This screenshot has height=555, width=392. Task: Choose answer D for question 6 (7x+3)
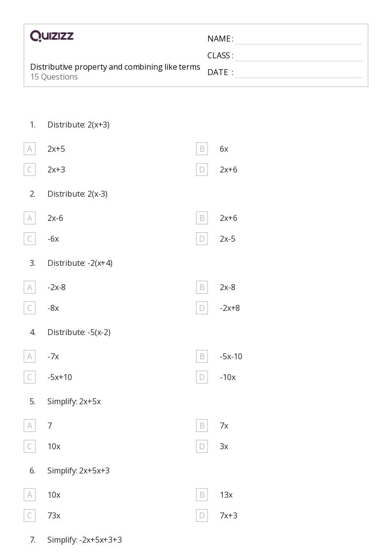point(202,515)
